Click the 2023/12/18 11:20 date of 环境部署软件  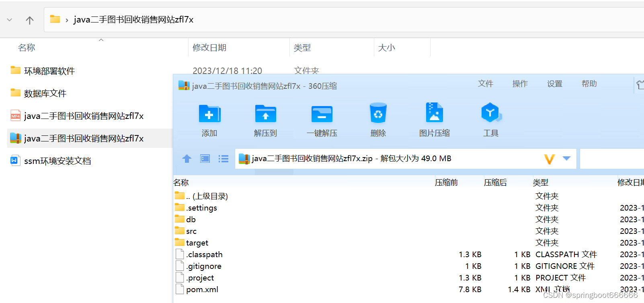pyautogui.click(x=227, y=71)
